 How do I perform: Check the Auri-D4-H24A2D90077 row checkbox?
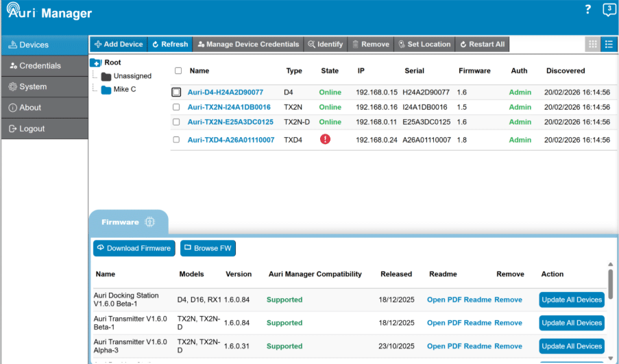point(176,92)
